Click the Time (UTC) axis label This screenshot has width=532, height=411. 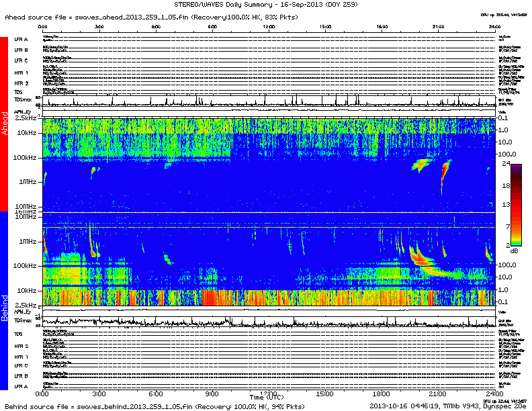click(268, 398)
